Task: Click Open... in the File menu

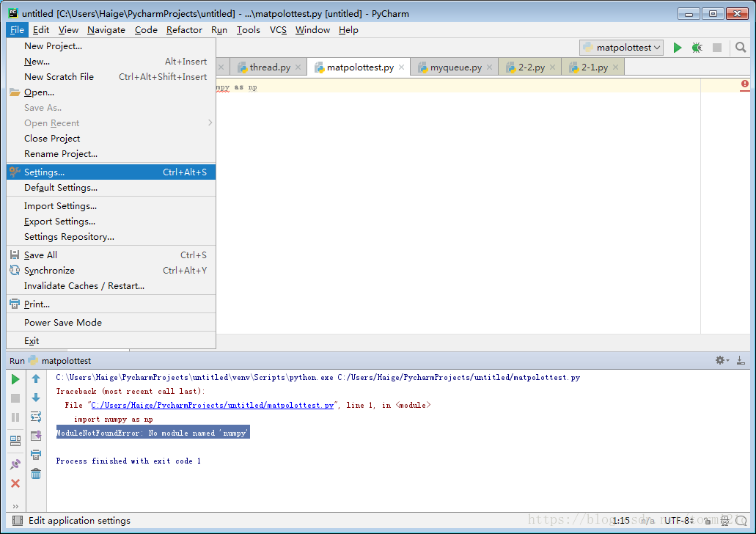Action: (111, 92)
